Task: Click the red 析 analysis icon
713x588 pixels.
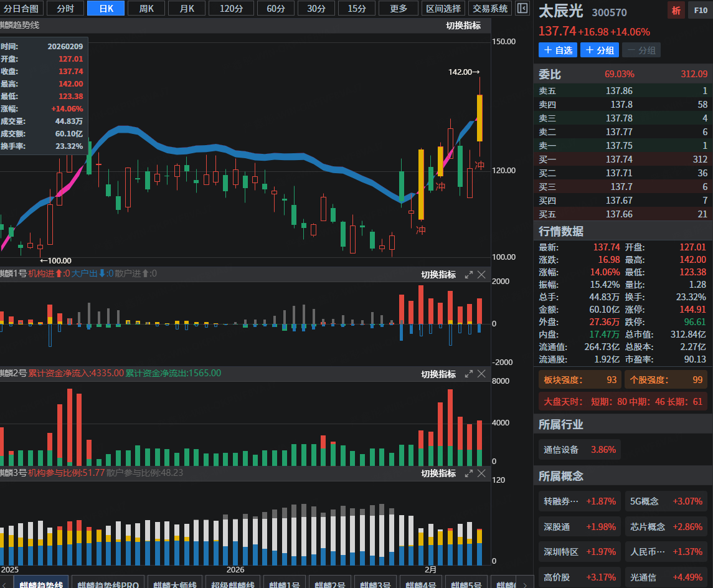Action: point(676,10)
